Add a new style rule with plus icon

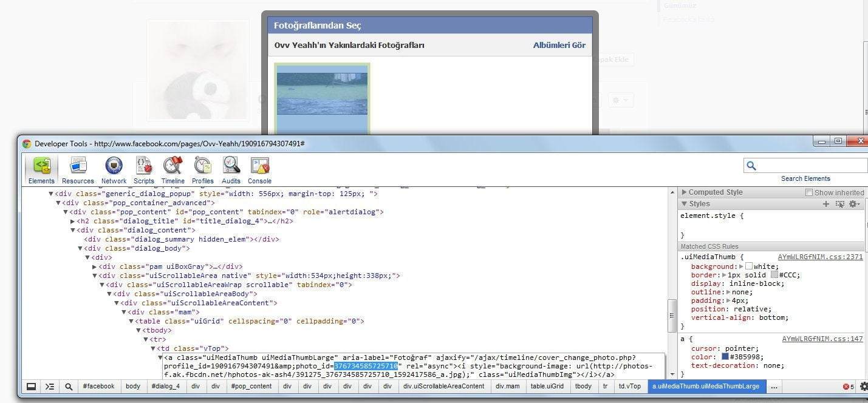click(826, 204)
